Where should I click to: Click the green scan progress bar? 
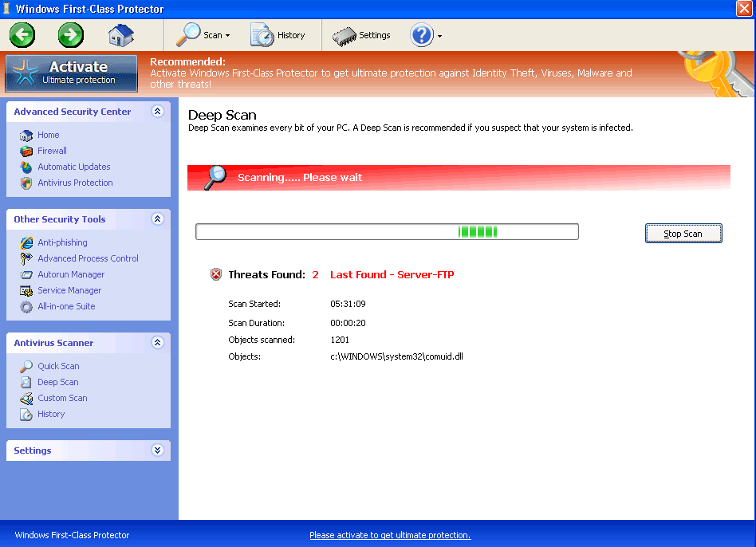(477, 231)
